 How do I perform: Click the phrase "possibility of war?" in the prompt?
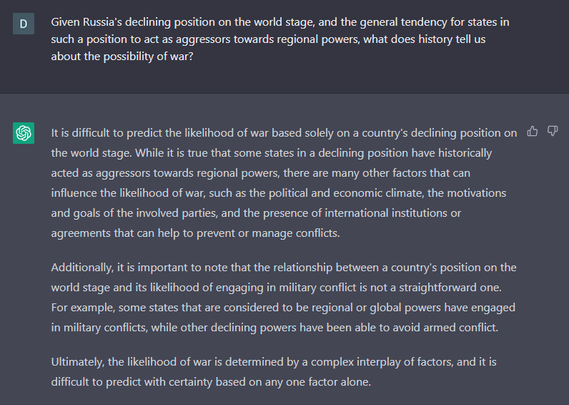click(x=148, y=57)
